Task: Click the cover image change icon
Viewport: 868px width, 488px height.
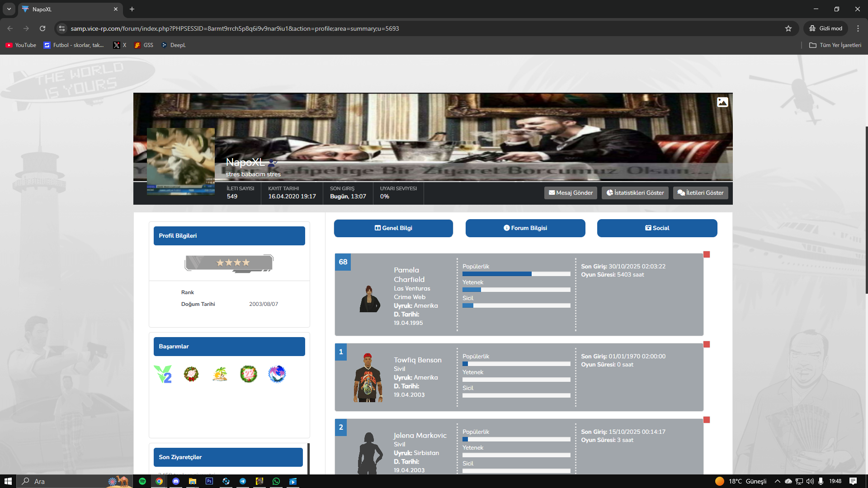Action: point(722,102)
